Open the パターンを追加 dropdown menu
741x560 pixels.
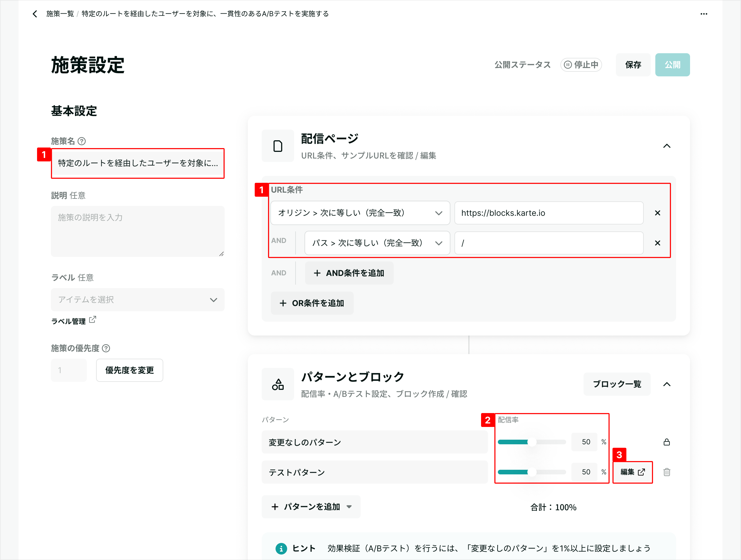[x=311, y=507]
